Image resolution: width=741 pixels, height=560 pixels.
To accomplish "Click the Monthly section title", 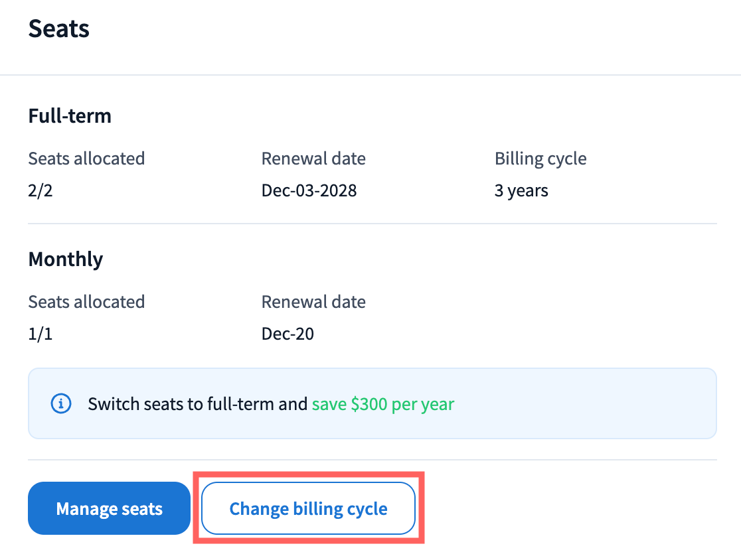I will [x=65, y=259].
